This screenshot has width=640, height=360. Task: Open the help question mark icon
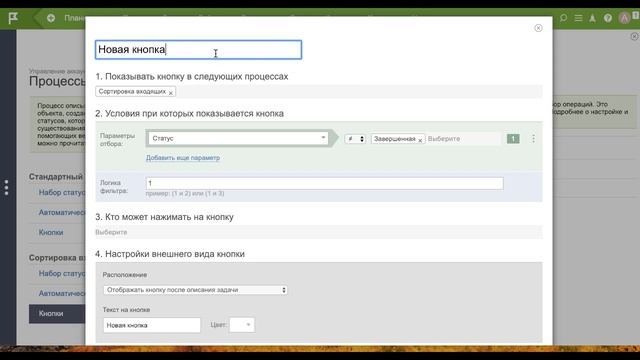[x=608, y=18]
